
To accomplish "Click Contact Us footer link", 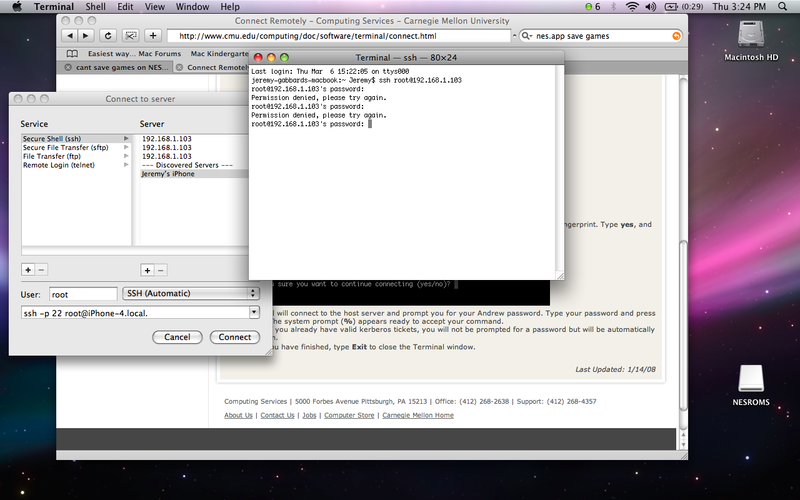I will point(277,415).
